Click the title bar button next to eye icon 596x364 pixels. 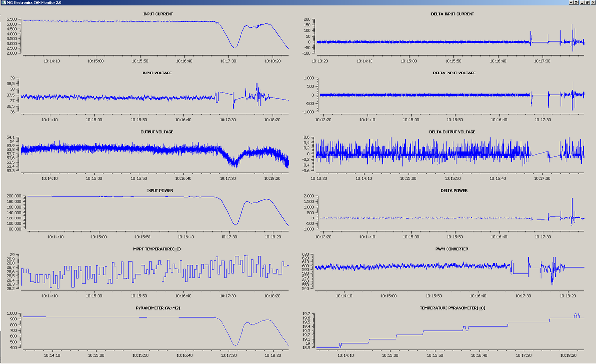click(576, 2)
